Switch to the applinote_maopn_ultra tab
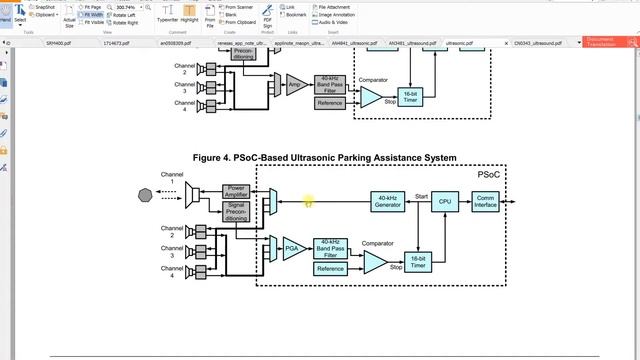640x360 pixels. pos(299,43)
